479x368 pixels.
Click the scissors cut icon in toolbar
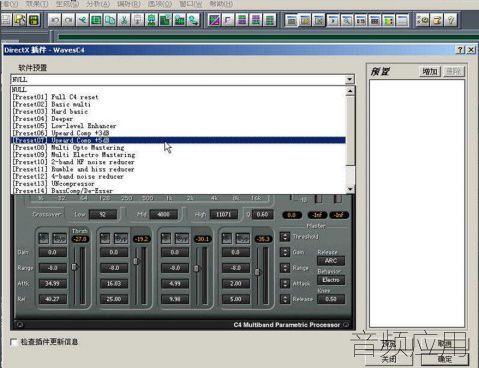(124, 20)
